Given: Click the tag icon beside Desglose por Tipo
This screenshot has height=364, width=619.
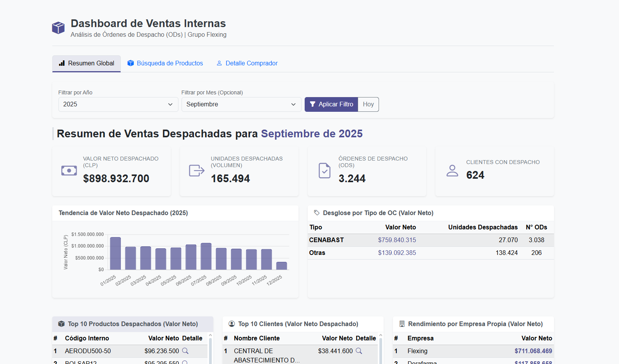Looking at the screenshot, I should (x=317, y=213).
